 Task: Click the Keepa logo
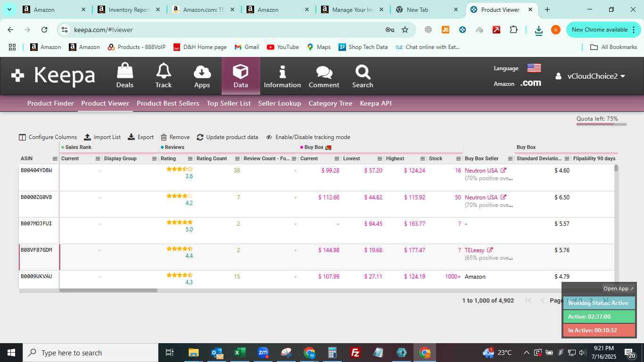(x=53, y=75)
